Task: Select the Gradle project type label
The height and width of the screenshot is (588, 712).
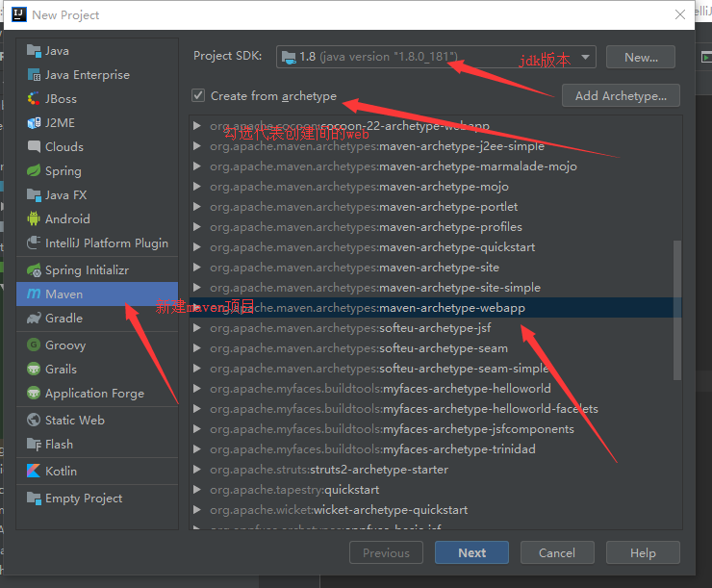Action: click(x=64, y=319)
